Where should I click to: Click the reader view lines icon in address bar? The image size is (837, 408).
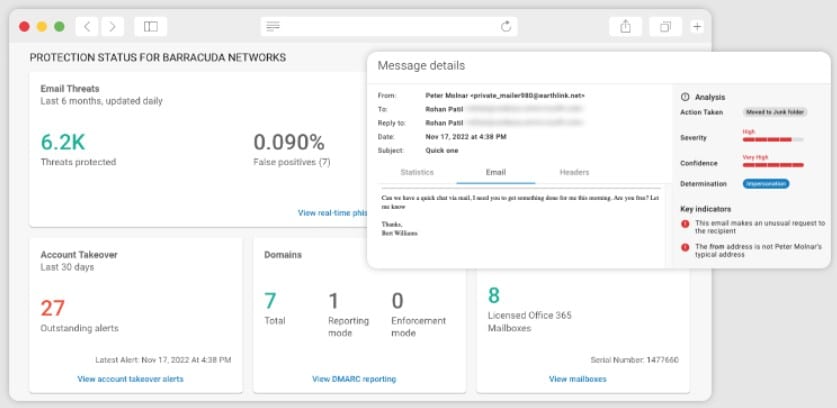click(273, 26)
